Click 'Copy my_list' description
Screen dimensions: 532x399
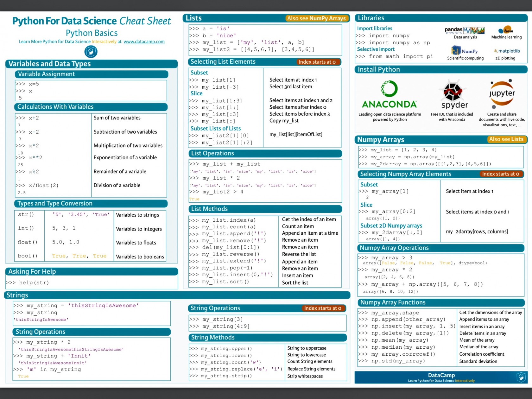tap(284, 121)
